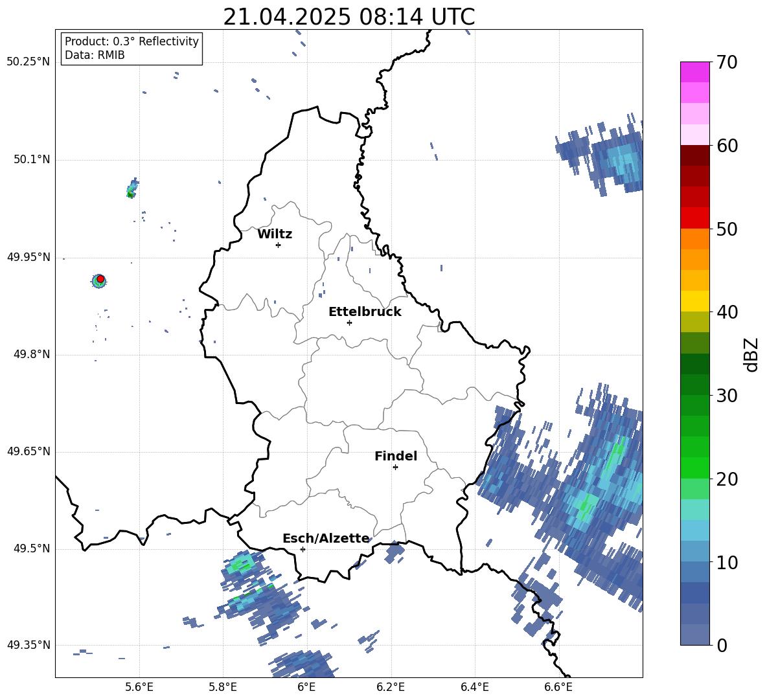Click the 'Data: RMIB' text

(95, 55)
